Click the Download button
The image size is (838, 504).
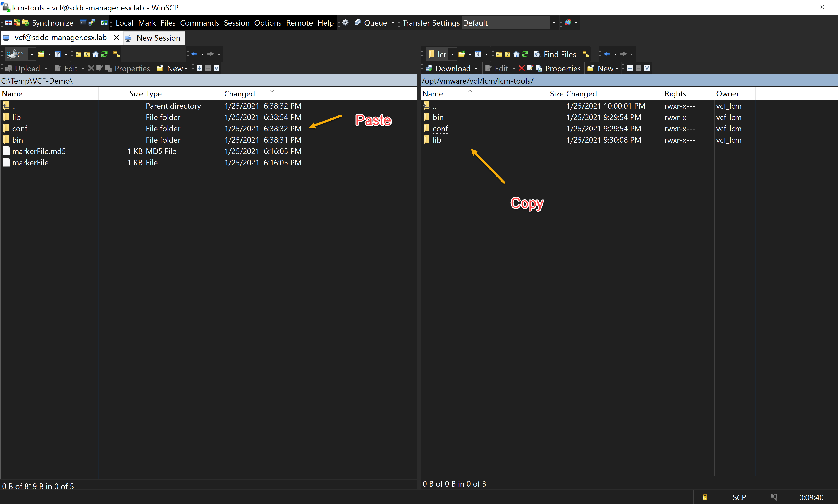(448, 69)
